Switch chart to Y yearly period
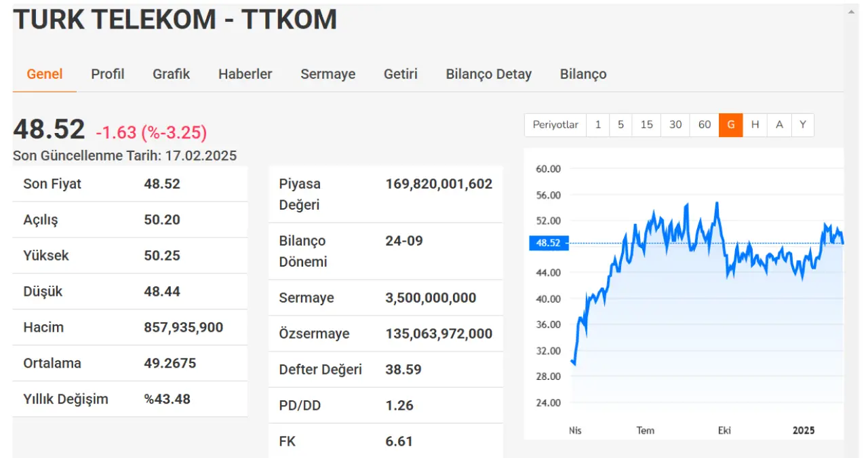The image size is (868, 458). 803,125
